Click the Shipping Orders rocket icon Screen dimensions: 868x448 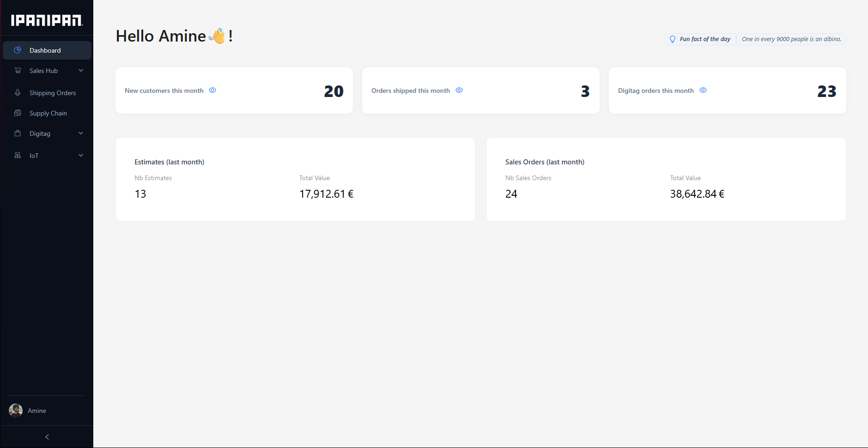(18, 93)
